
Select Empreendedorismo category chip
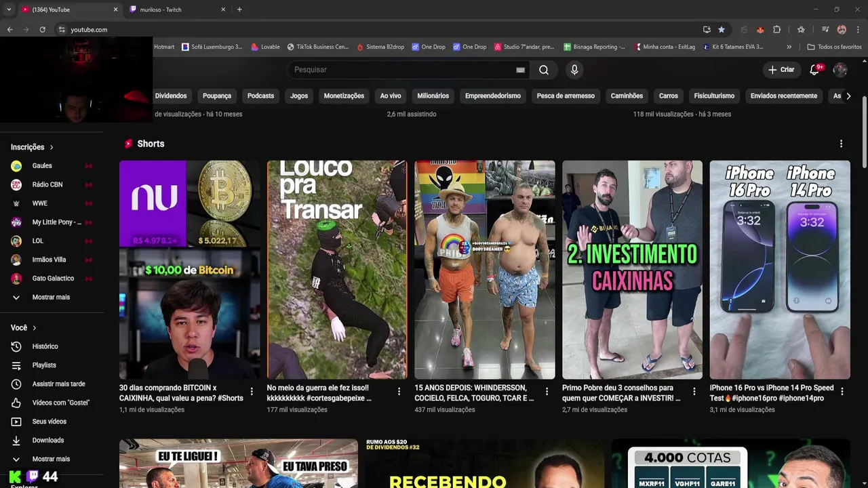pyautogui.click(x=493, y=96)
